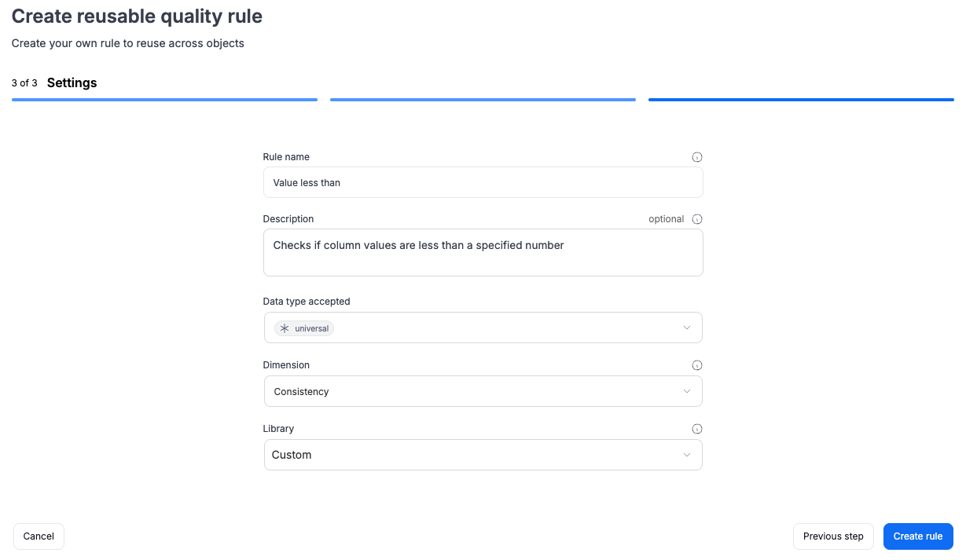Viewport: 966px width, 560px height.
Task: Click the 'optional' label text
Action: (x=667, y=219)
